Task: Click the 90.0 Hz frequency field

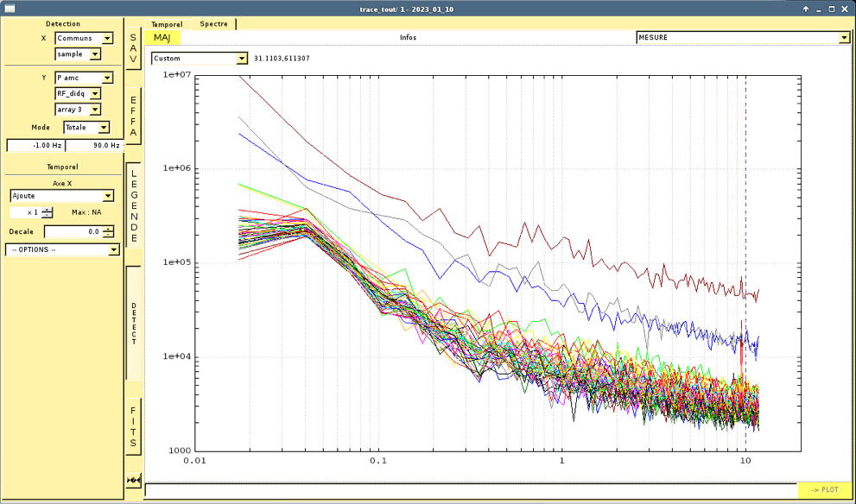Action: pyautogui.click(x=93, y=146)
